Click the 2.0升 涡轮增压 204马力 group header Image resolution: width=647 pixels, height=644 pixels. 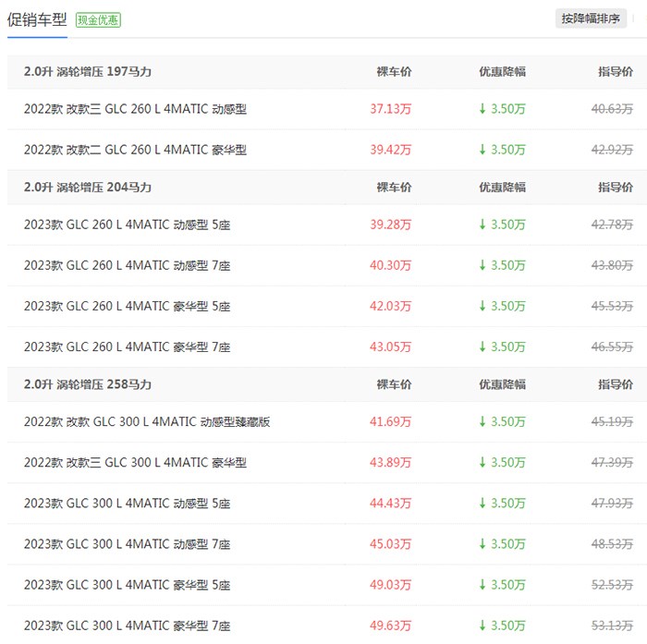pyautogui.click(x=88, y=188)
